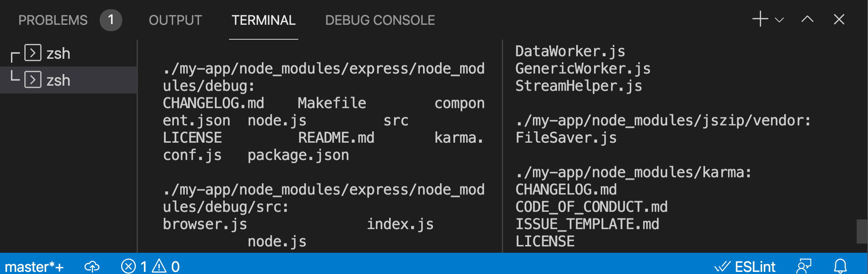The image size is (868, 274).
Task: Click the accounts/feedback icon in the status bar
Action: 804,266
